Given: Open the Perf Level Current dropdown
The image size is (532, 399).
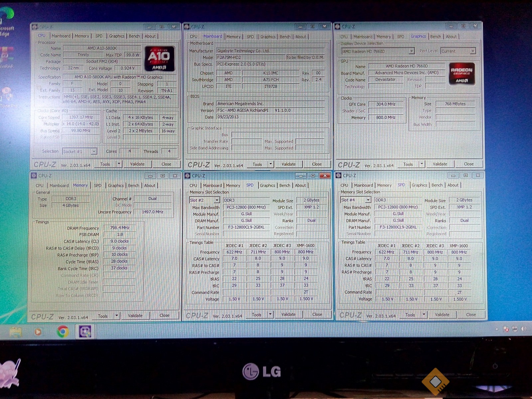Looking at the screenshot, I should tap(473, 51).
